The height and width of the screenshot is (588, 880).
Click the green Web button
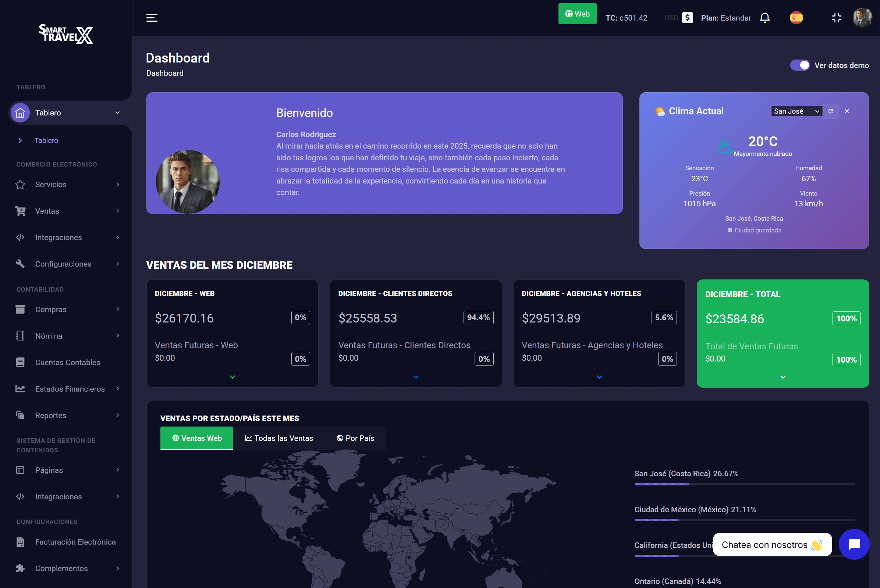577,14
